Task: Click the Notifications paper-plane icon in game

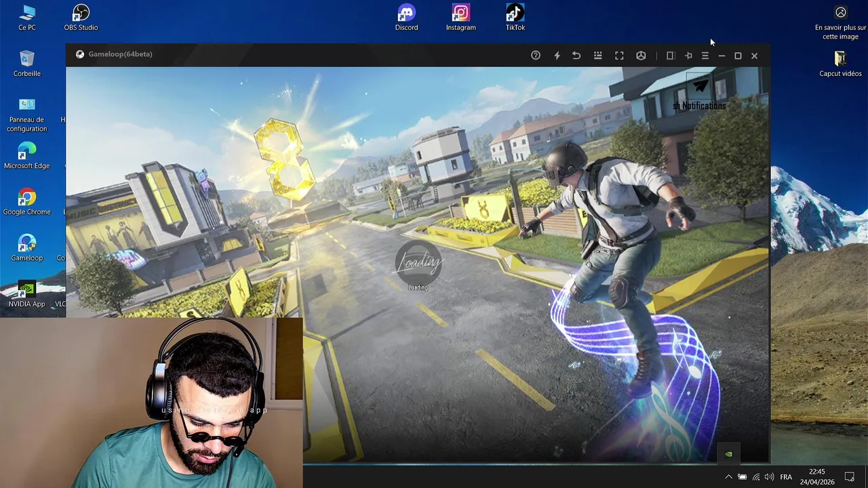Action: click(700, 86)
